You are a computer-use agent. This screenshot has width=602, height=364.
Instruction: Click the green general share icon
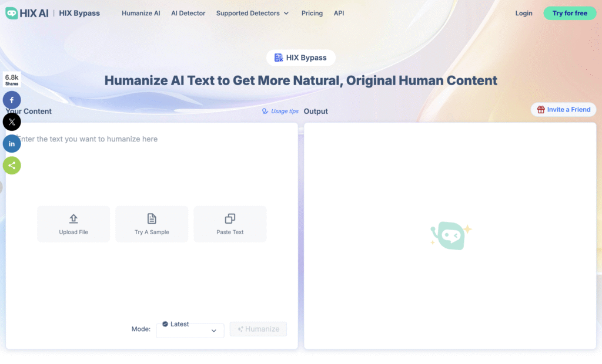12,166
